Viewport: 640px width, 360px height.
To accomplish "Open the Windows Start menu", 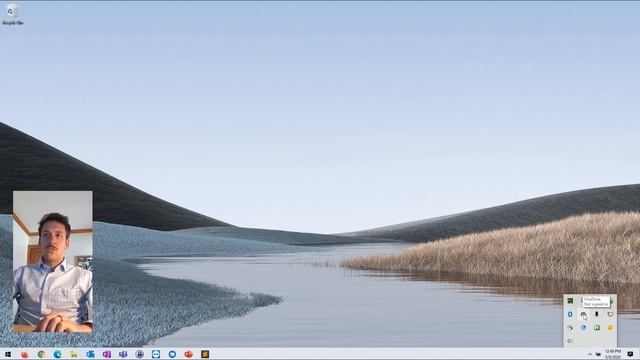I will [x=8, y=354].
